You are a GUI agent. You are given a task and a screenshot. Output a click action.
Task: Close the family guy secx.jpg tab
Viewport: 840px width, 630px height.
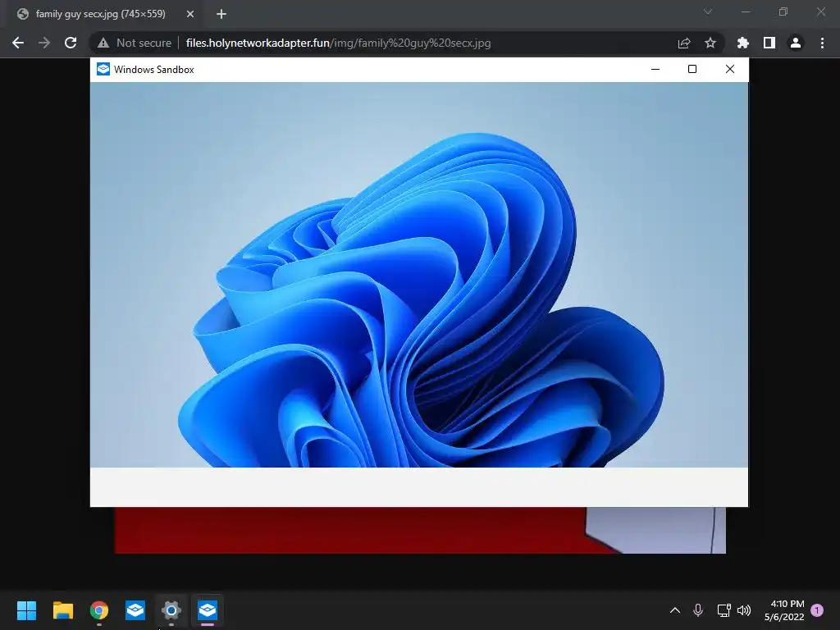pos(190,14)
